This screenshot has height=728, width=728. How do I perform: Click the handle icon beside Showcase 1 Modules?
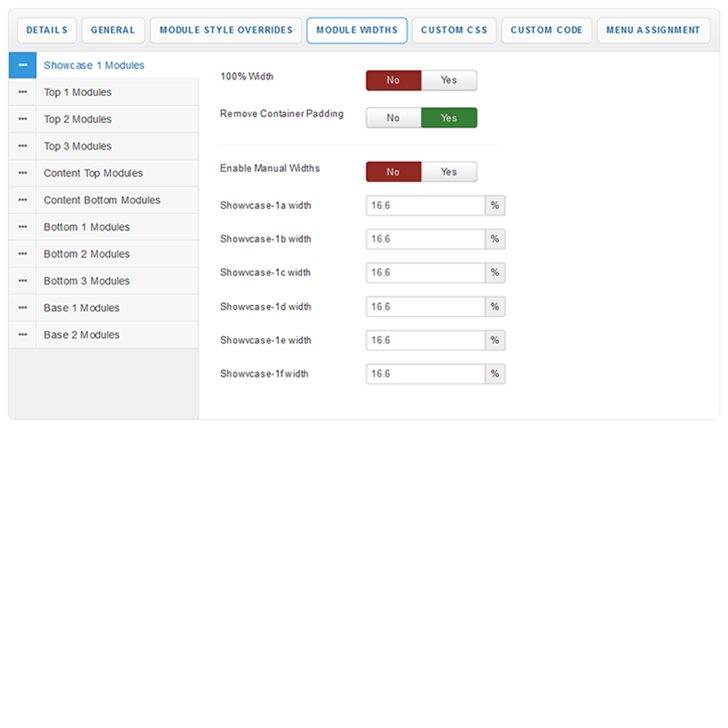coord(22,66)
